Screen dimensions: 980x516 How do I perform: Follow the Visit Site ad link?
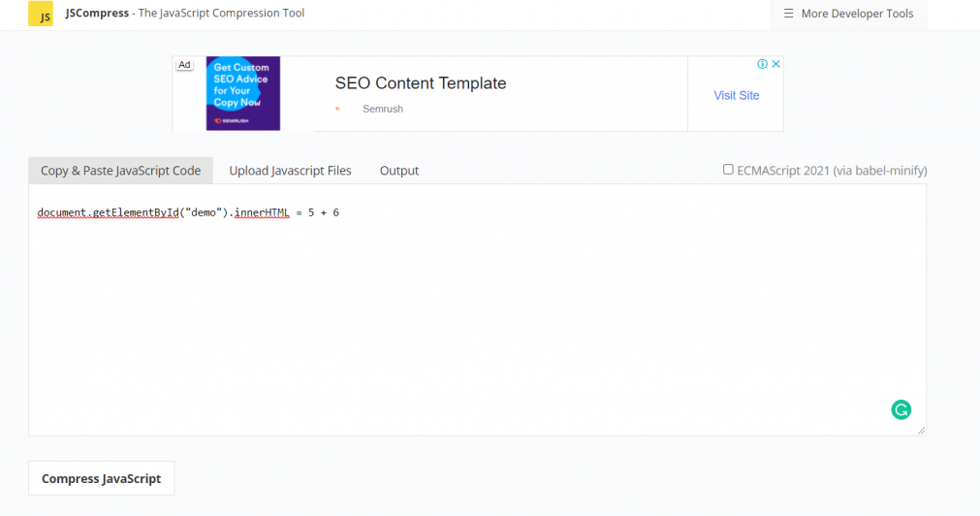click(737, 95)
